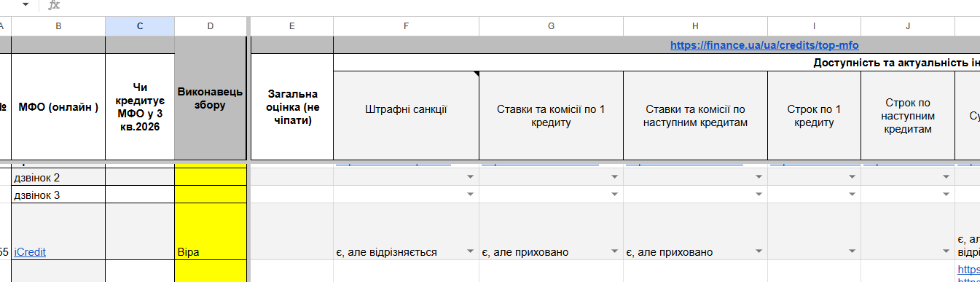Click the fx formula icon
This screenshot has width=980, height=282.
point(54,5)
